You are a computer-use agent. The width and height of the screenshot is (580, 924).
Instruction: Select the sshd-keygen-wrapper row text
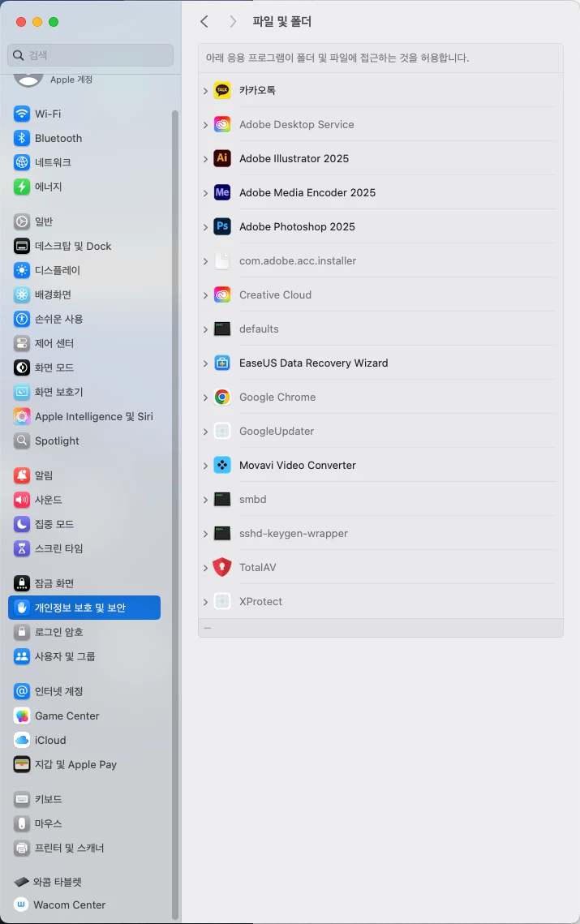coord(294,533)
